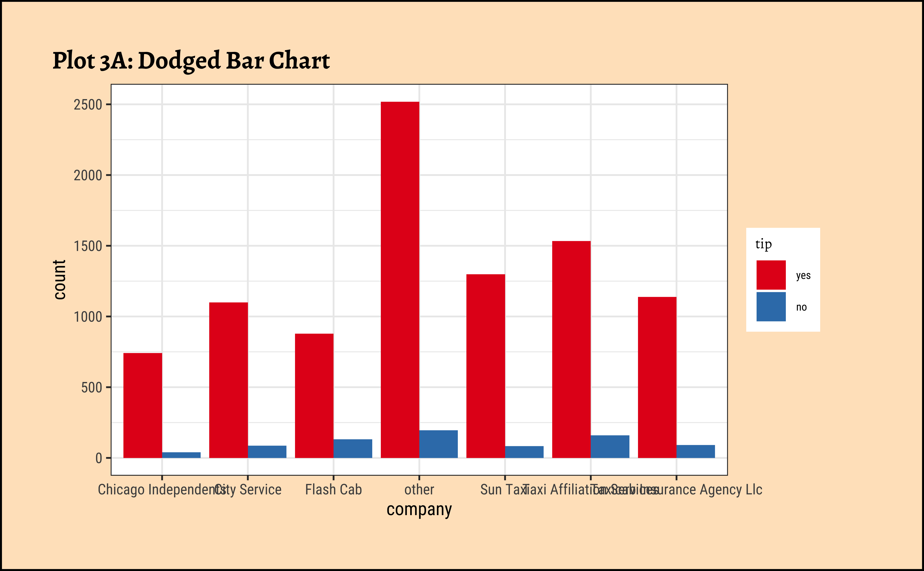This screenshot has height=571, width=924.
Task: Click the blue bar for Taxi Affiliation Services
Action: coord(610,447)
